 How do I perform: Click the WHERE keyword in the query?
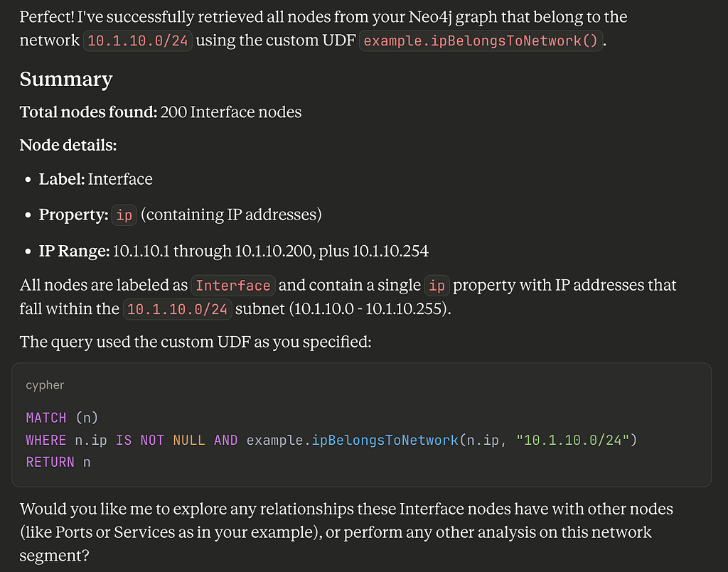pos(46,441)
